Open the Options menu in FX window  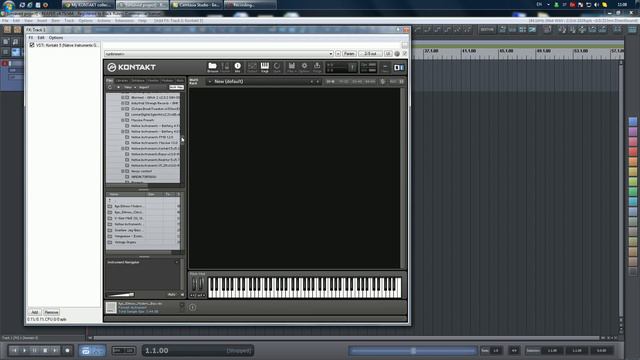pyautogui.click(x=56, y=38)
